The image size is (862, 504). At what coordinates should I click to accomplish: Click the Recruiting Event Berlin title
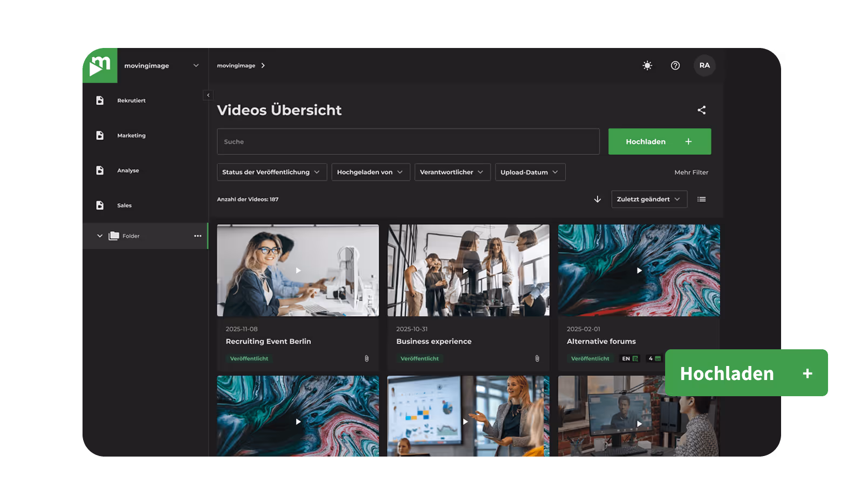(x=268, y=341)
